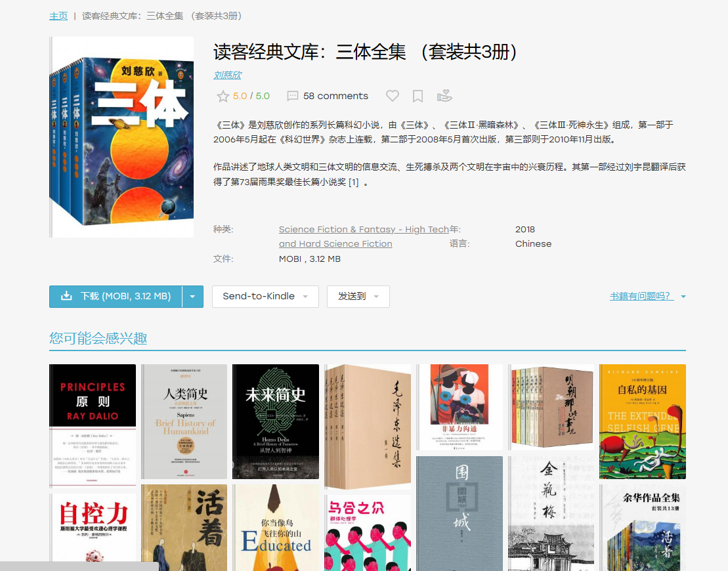Open the 发送到 dropdown

click(x=358, y=297)
